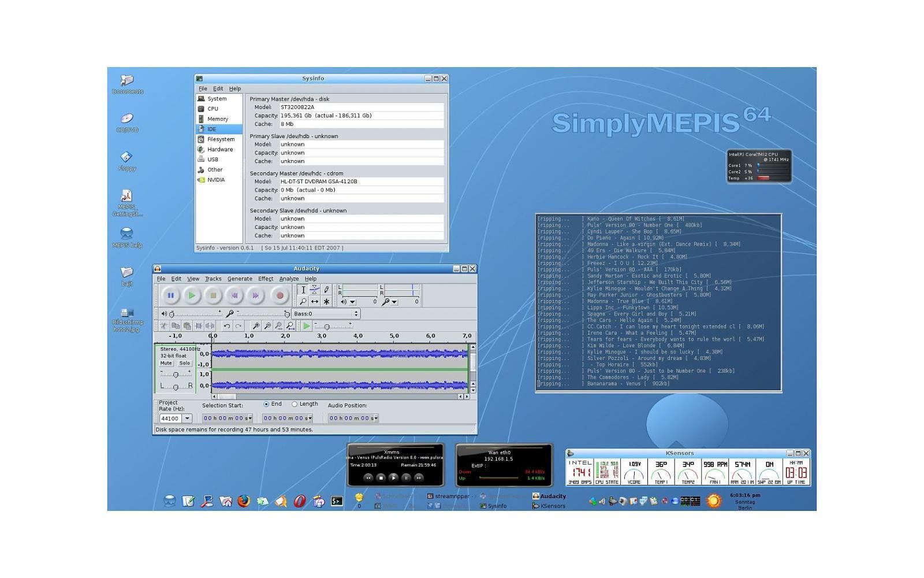Open Selection Start time format dropdown
The height and width of the screenshot is (578, 924).
tap(250, 418)
